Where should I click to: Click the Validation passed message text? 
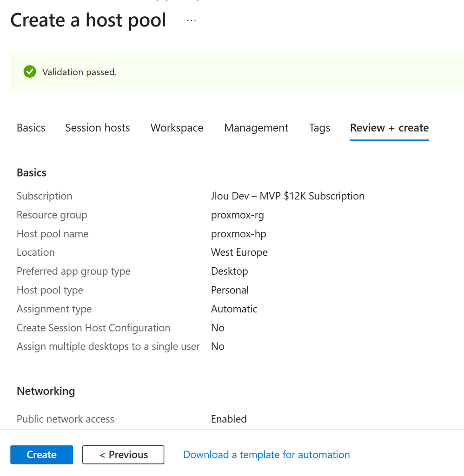pyautogui.click(x=80, y=72)
